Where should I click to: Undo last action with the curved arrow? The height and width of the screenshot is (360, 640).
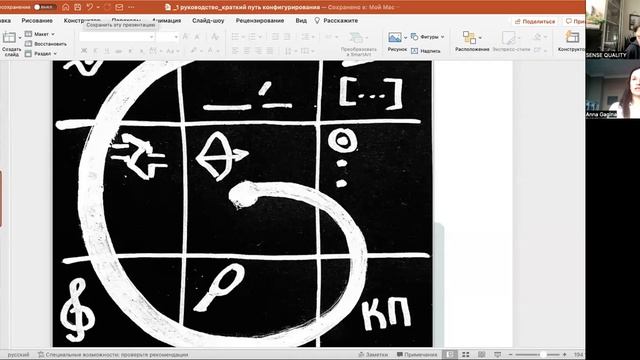[x=90, y=7]
